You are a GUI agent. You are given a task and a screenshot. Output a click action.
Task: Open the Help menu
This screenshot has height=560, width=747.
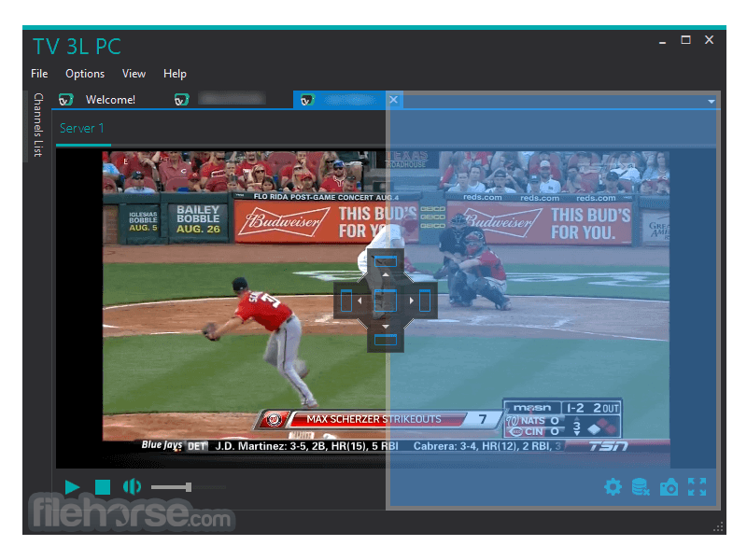(175, 74)
